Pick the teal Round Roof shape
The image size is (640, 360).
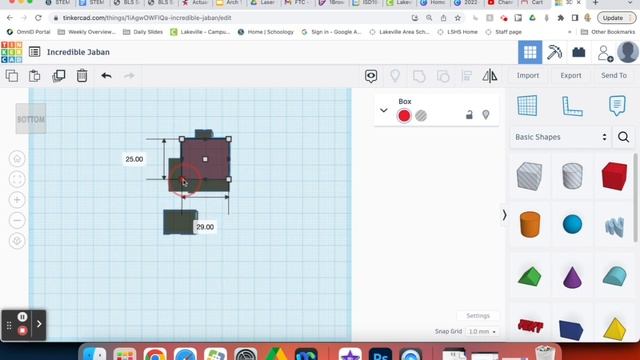click(615, 276)
